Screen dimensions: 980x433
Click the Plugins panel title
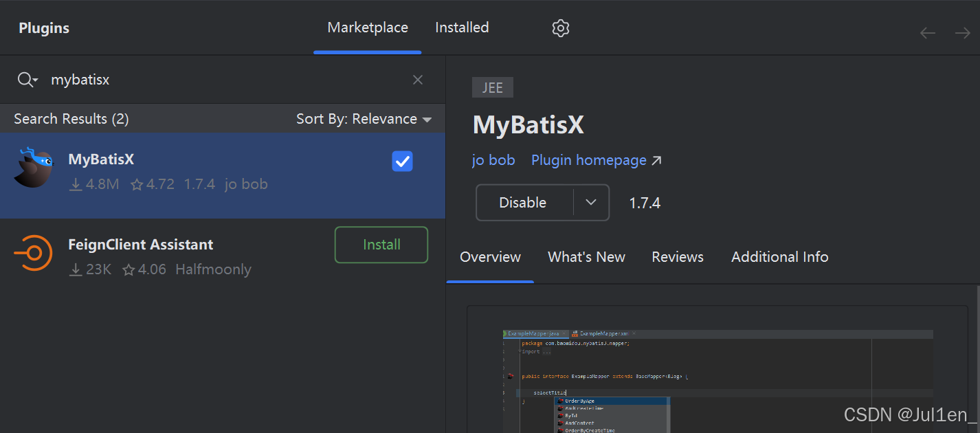pos(44,28)
